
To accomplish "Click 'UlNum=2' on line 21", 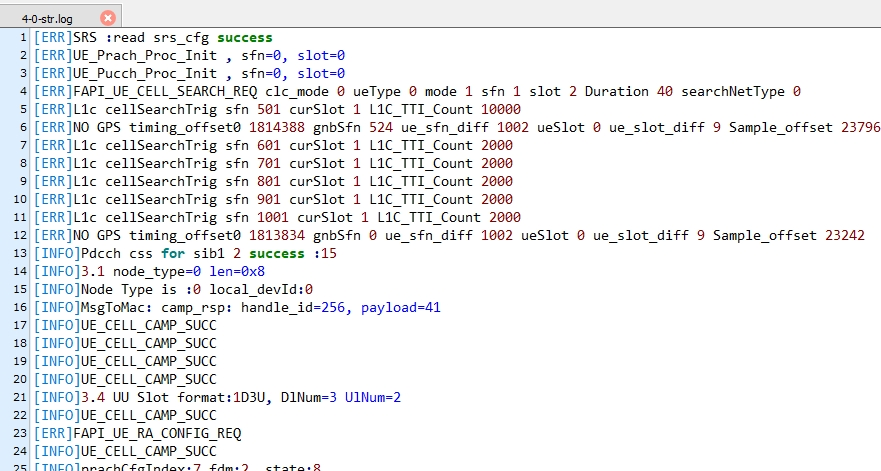I will (373, 397).
